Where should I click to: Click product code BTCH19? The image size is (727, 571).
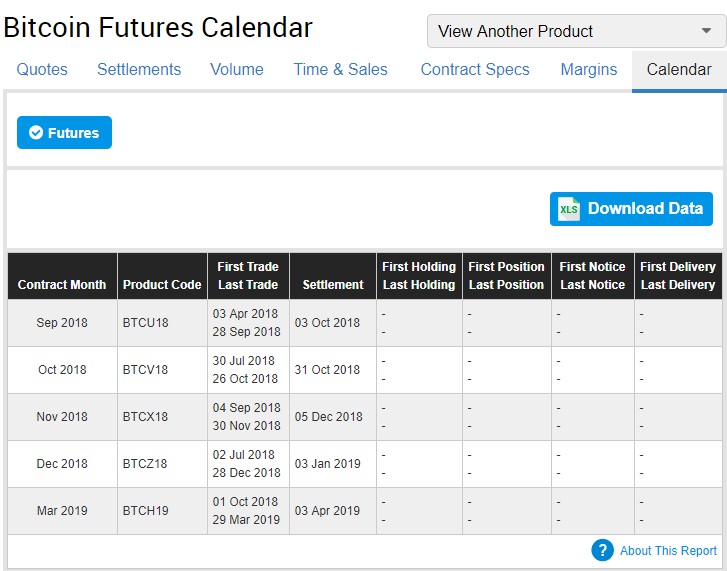(x=146, y=511)
